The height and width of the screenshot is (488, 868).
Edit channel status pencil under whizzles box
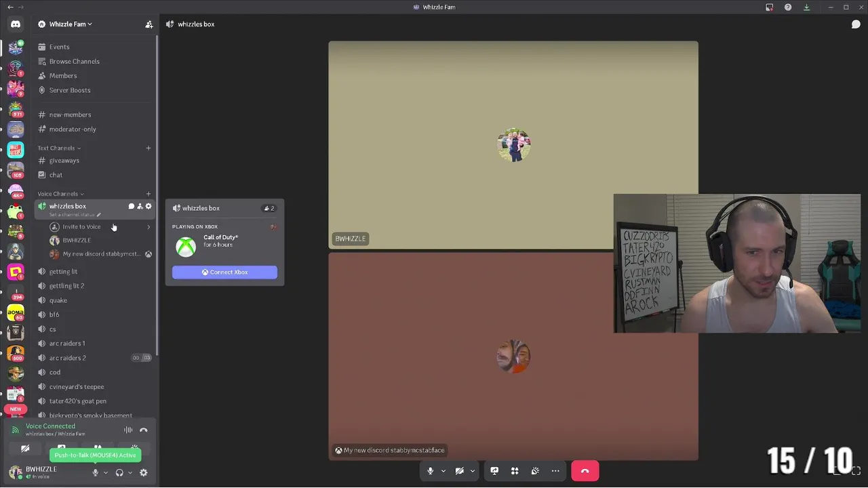[x=98, y=215]
